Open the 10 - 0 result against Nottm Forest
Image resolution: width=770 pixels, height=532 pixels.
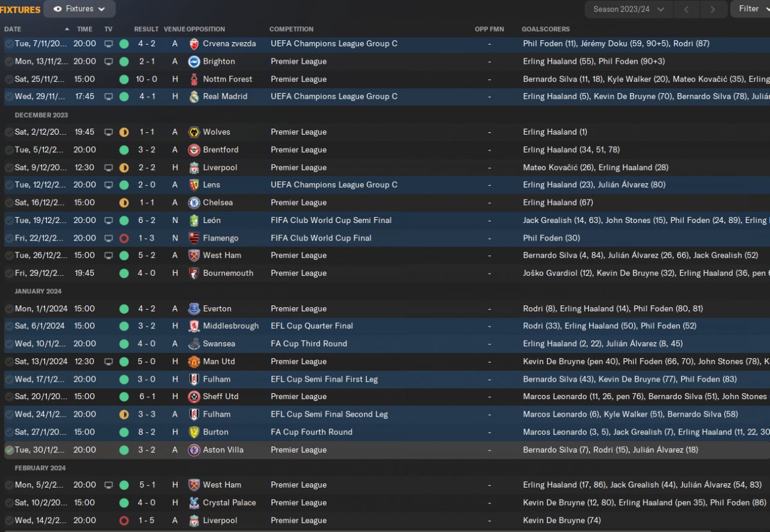click(147, 79)
